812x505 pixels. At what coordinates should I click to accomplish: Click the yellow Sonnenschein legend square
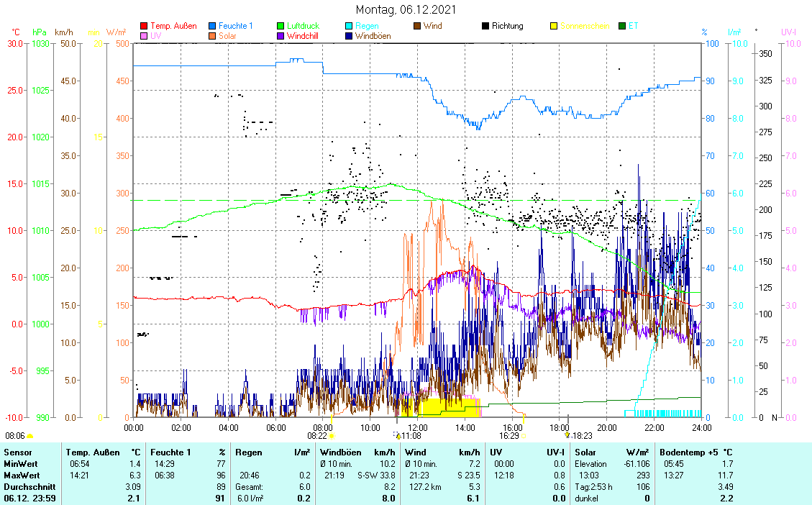(x=554, y=26)
